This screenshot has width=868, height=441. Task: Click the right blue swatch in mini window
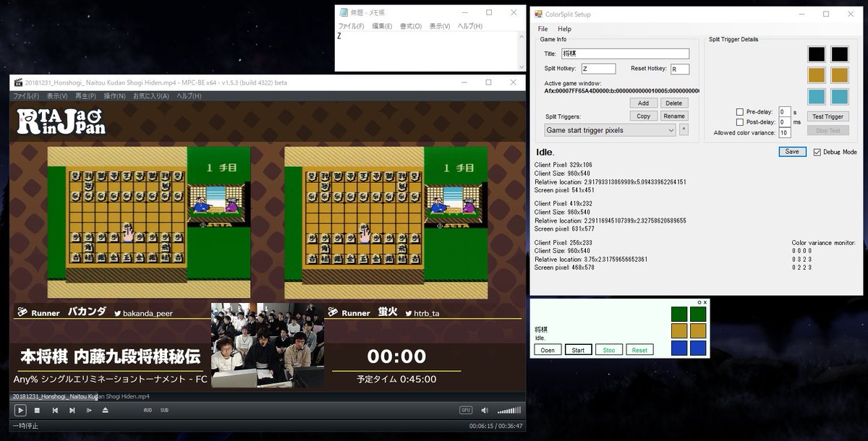(698, 348)
